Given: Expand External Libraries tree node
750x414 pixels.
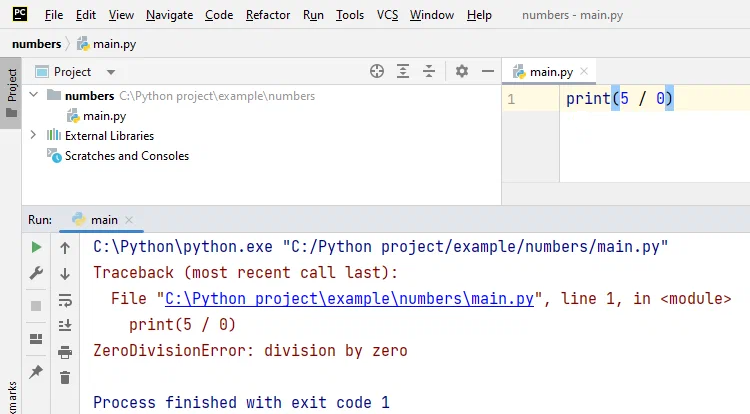Looking at the screenshot, I should pos(34,135).
